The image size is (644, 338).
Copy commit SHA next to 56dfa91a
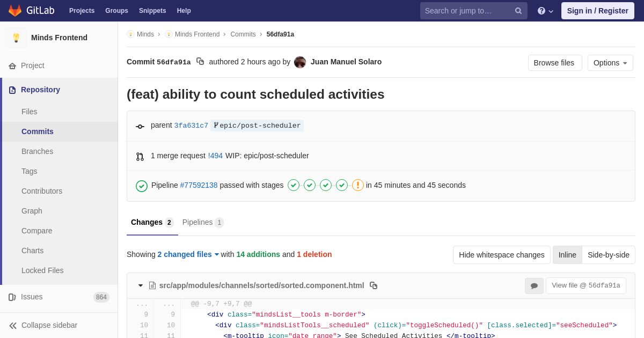point(200,62)
